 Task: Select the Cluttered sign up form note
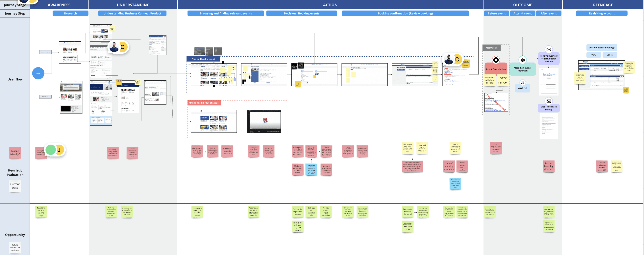pyautogui.click(x=298, y=169)
